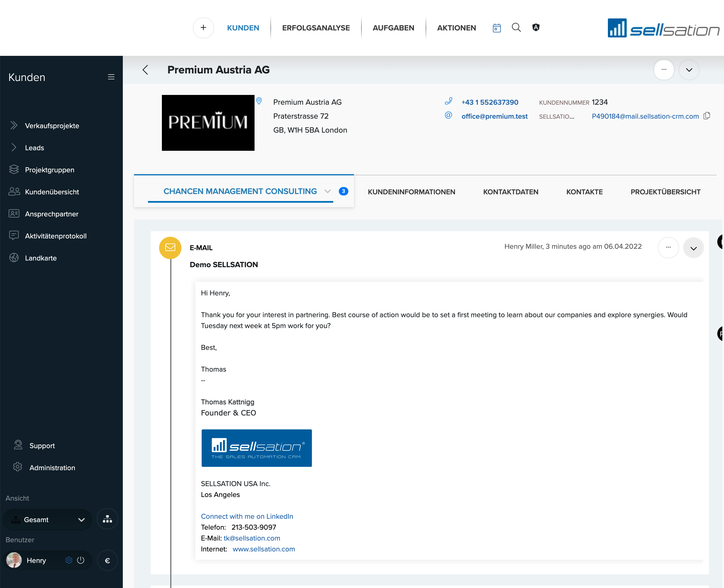
Task: Open Verkaufsprojekte in sidebar
Action: click(52, 126)
